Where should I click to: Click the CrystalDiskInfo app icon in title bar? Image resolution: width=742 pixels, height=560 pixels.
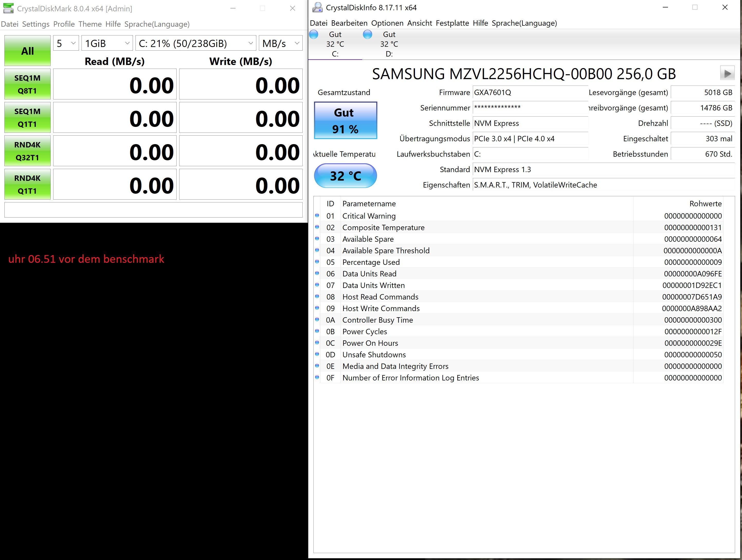point(317,7)
